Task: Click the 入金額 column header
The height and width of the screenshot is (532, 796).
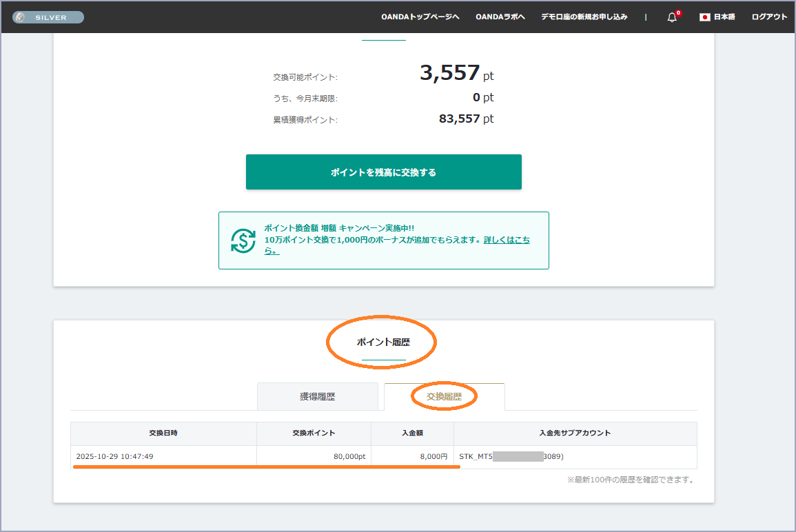Action: click(412, 433)
